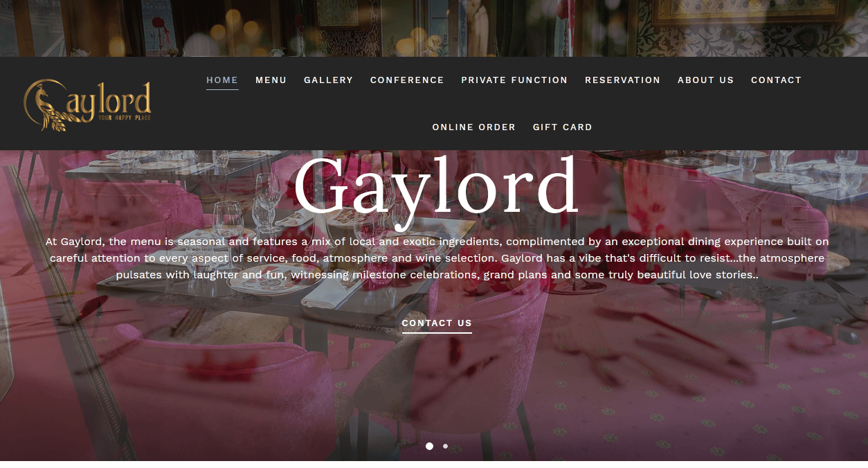
Task: Open the Gallery page
Action: (x=328, y=80)
